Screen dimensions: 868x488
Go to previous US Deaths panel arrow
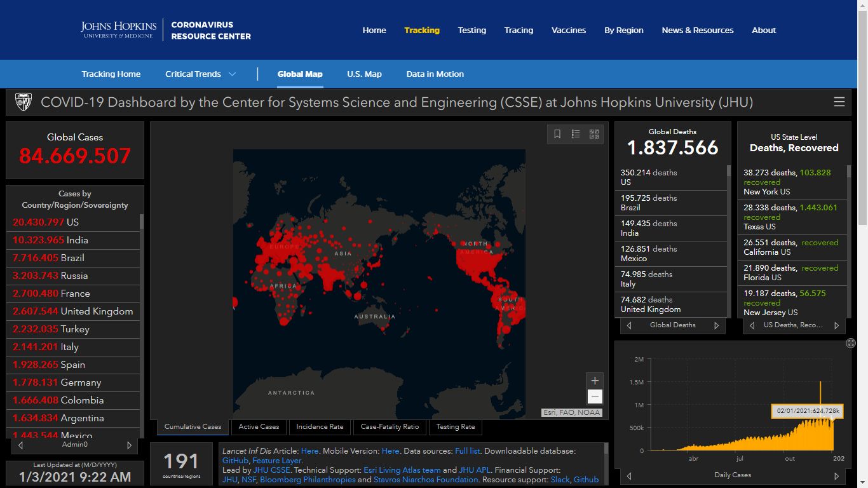click(752, 325)
